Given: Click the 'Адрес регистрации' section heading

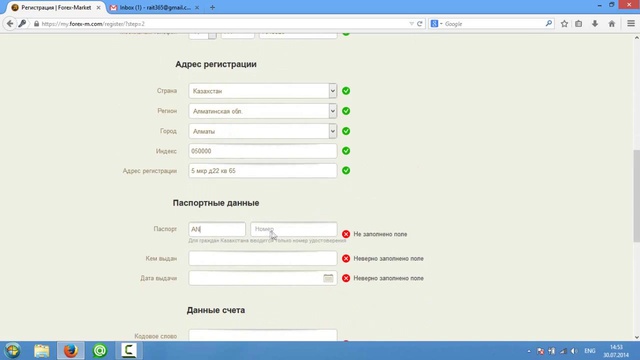Looking at the screenshot, I should pos(216,64).
